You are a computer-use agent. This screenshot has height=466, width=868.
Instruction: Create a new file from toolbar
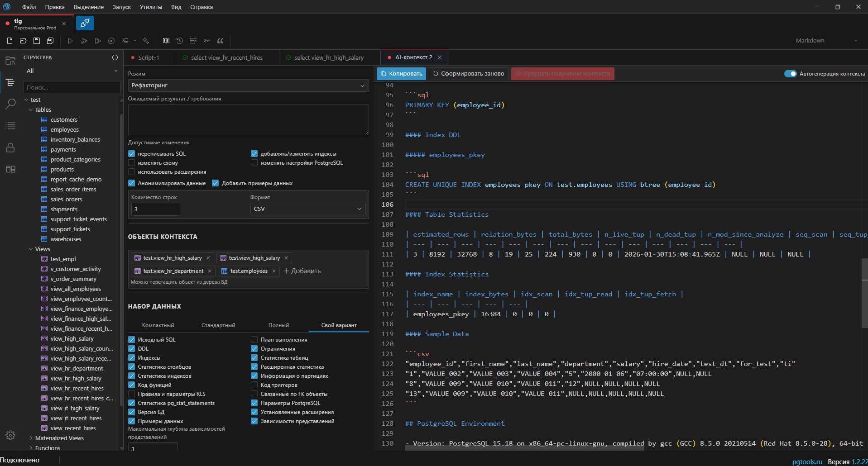click(10, 41)
